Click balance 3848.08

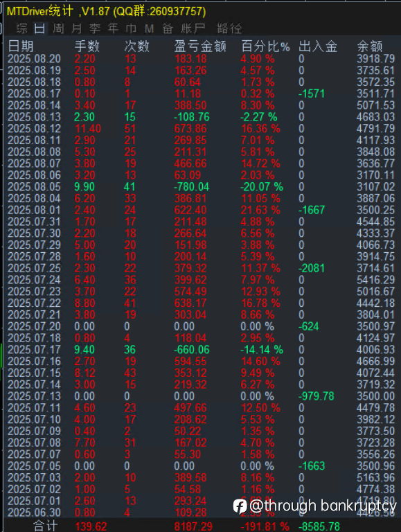click(x=375, y=152)
